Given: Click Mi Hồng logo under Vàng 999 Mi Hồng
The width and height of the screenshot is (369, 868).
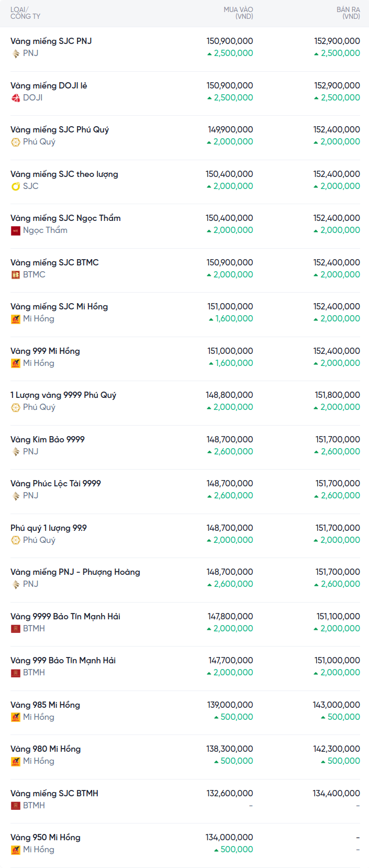Looking at the screenshot, I should click(x=16, y=363).
